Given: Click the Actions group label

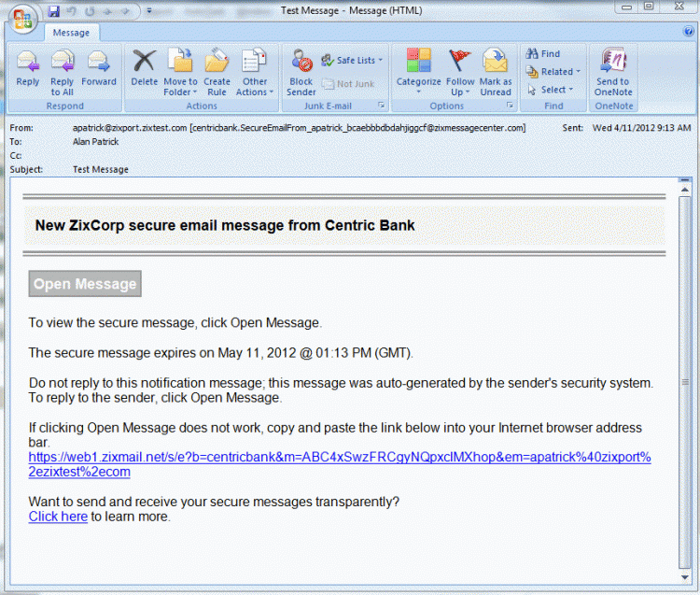Looking at the screenshot, I should (202, 106).
